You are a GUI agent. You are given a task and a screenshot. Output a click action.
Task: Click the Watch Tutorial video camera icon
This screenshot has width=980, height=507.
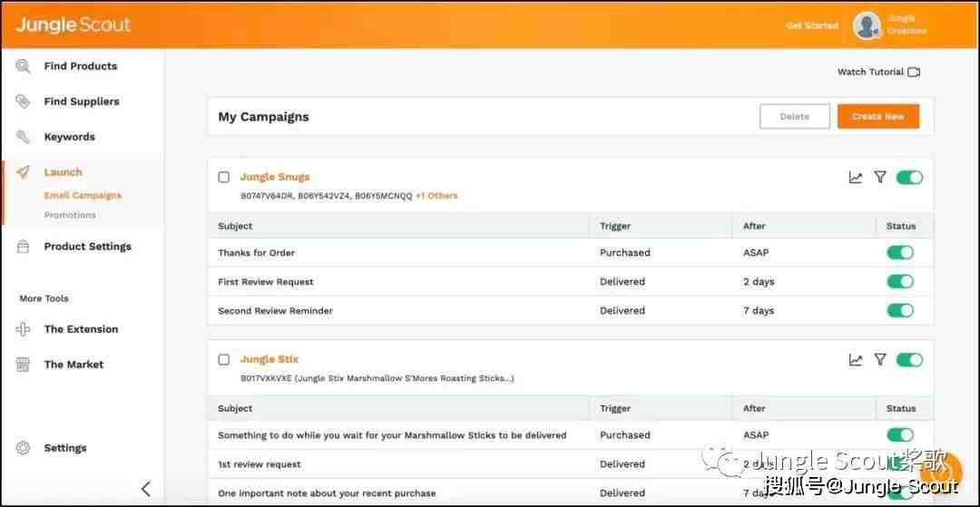tap(914, 73)
